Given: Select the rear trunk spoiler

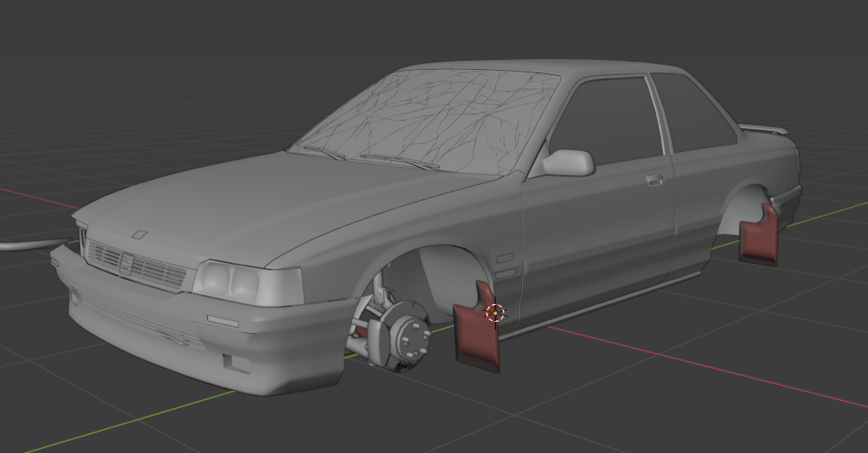Looking at the screenshot, I should tap(764, 129).
